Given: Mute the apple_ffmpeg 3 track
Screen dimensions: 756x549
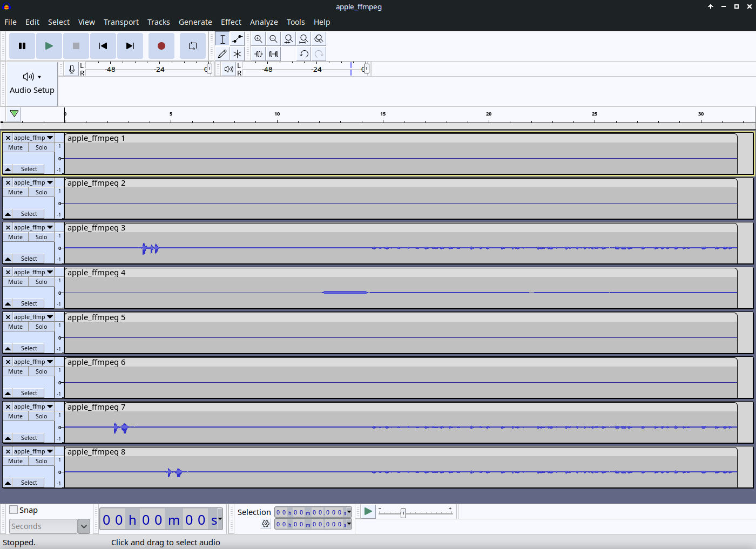Looking at the screenshot, I should coord(16,237).
